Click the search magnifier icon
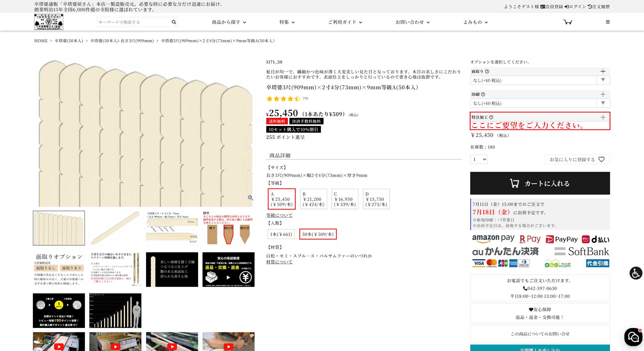 (174, 22)
